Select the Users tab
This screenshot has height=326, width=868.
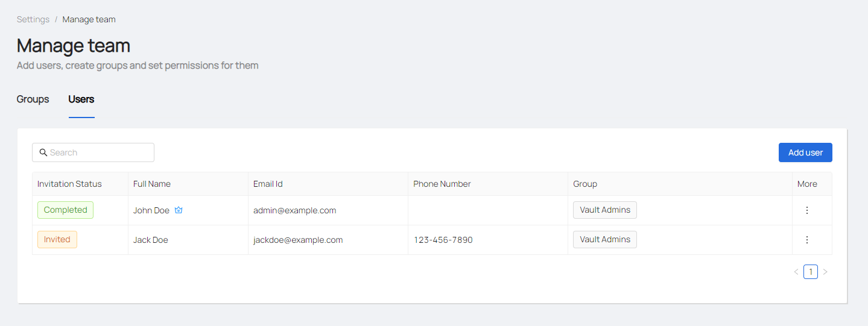(81, 99)
